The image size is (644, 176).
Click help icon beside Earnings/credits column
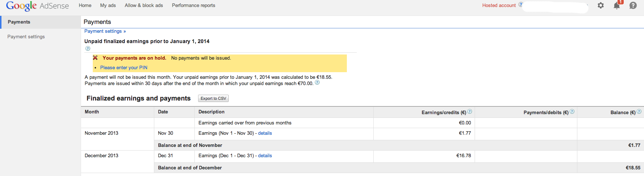[469, 112]
